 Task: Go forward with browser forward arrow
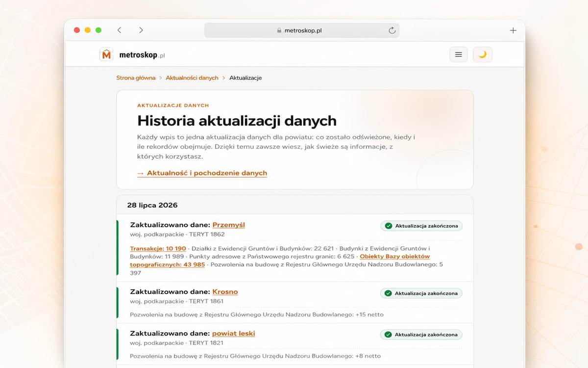click(x=141, y=30)
